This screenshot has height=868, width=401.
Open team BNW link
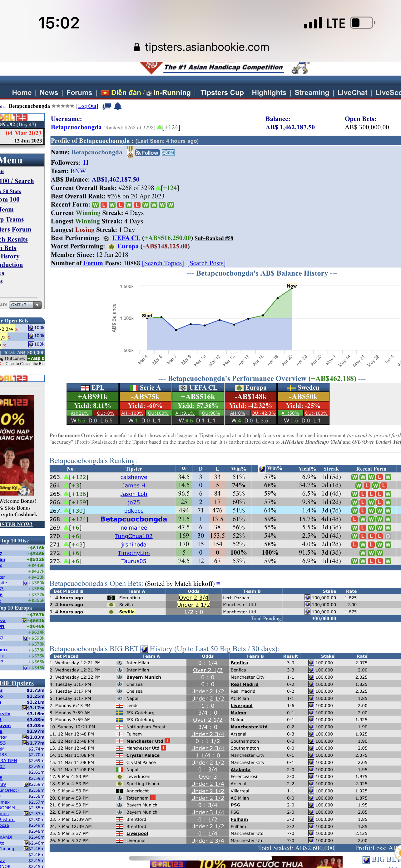(78, 171)
